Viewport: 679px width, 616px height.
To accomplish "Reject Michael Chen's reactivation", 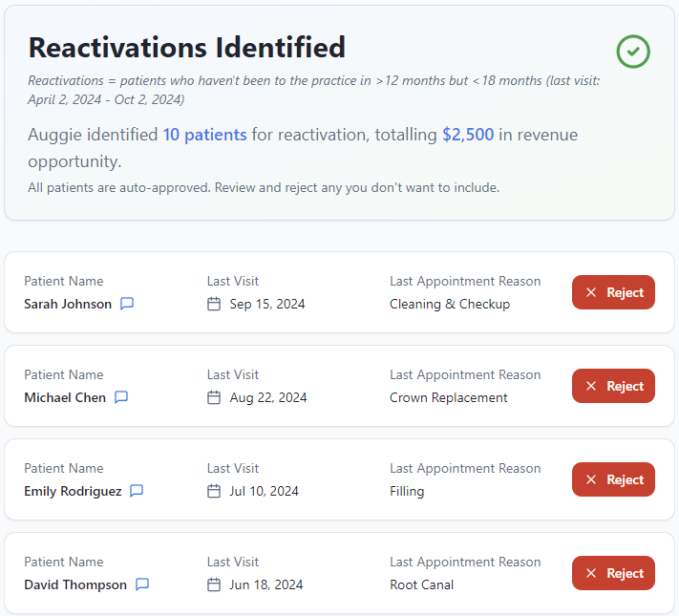I will [613, 386].
